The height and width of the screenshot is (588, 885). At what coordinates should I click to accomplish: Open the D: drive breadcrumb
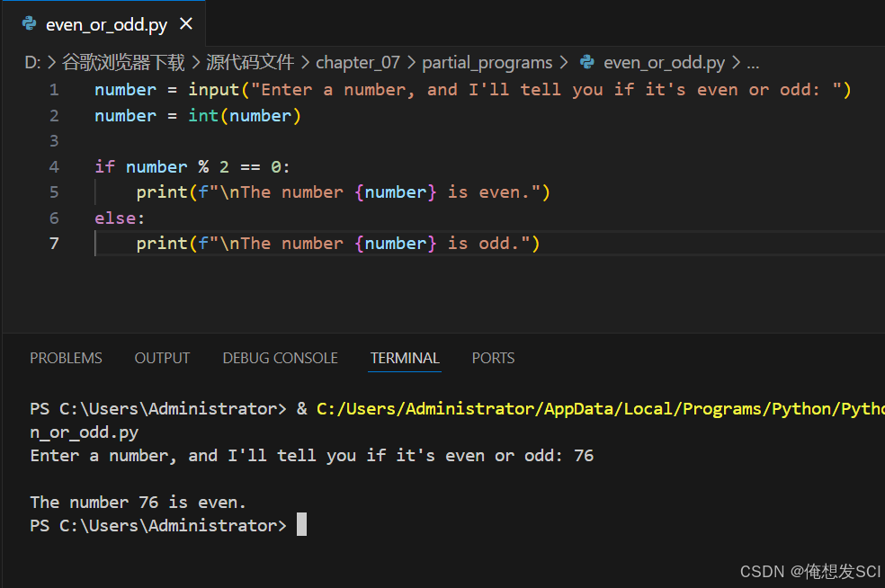pyautogui.click(x=32, y=63)
